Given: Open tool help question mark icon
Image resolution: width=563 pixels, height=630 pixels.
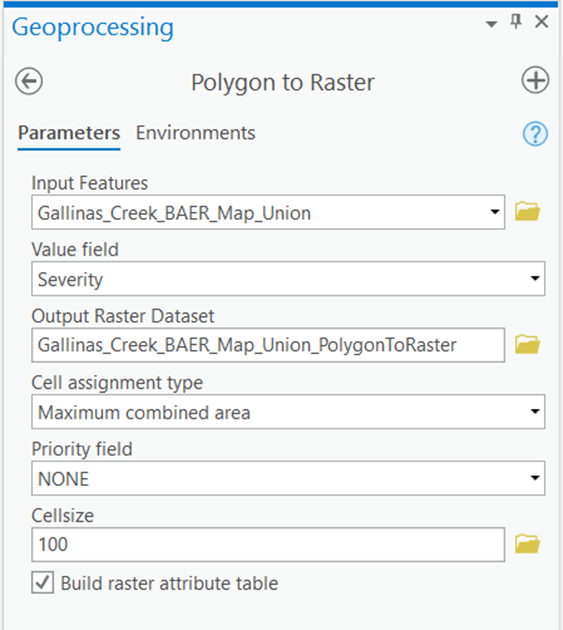Looking at the screenshot, I should pos(535,134).
